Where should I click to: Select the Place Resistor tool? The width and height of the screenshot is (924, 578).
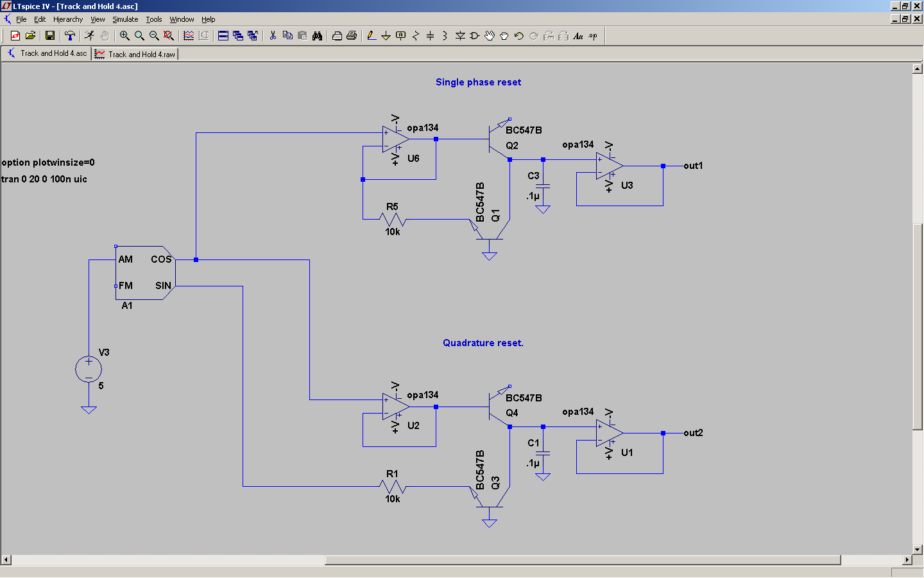point(415,36)
